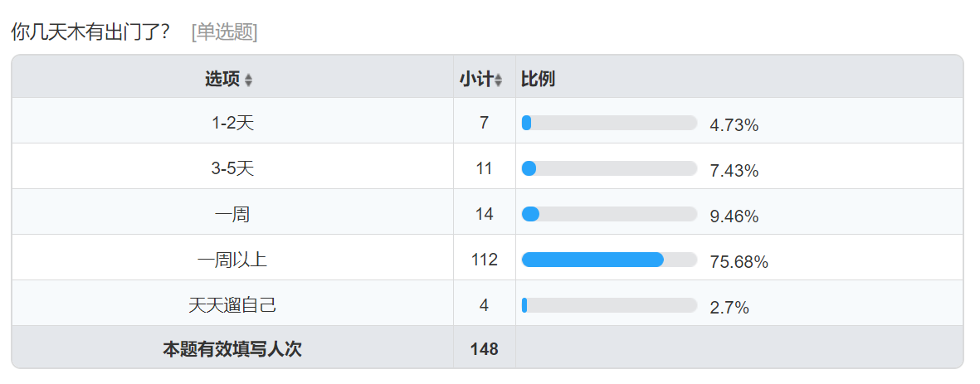Click the 比例 column header
This screenshot has width=980, height=384.
[538, 80]
